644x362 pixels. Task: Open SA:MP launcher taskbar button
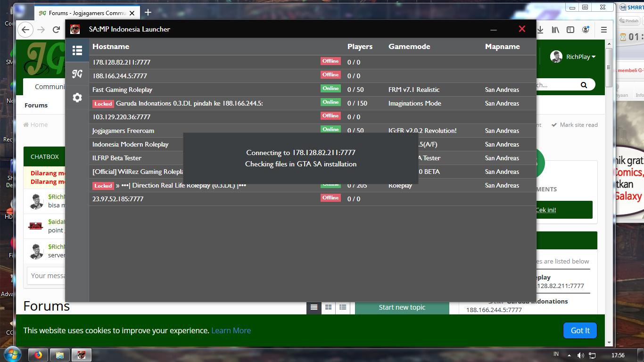click(x=81, y=354)
